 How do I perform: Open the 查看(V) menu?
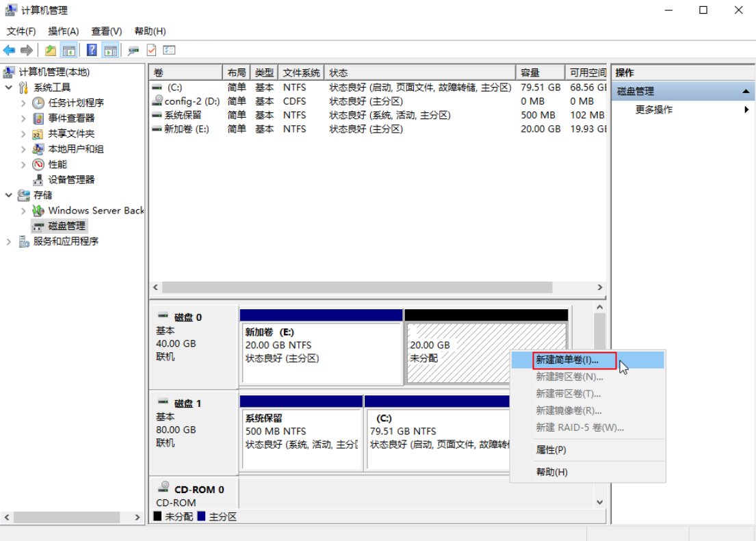107,31
